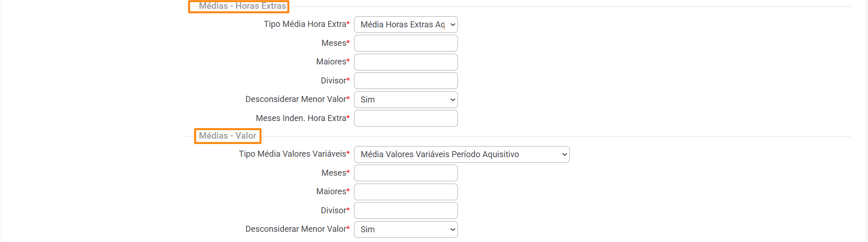The image size is (868, 242).
Task: Click the Meses Inden. Hora Extra input
Action: (405, 118)
